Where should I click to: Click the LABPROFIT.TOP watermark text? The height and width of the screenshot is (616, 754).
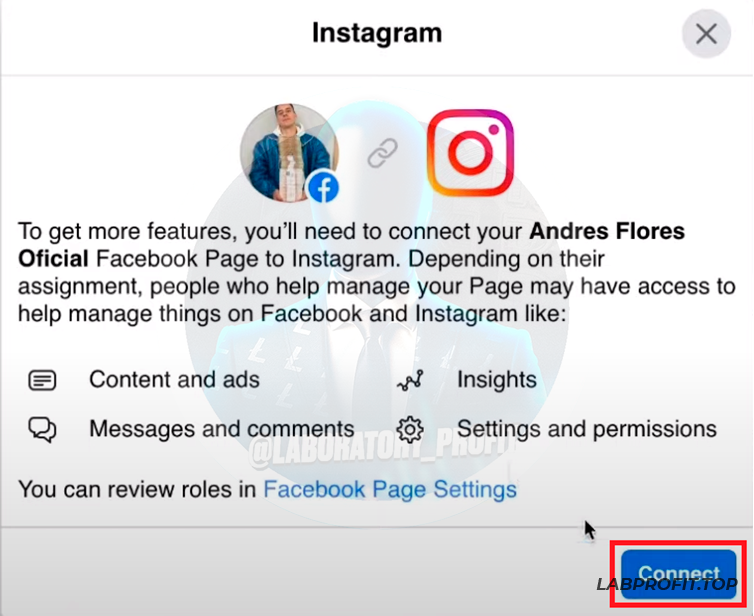[x=666, y=584]
